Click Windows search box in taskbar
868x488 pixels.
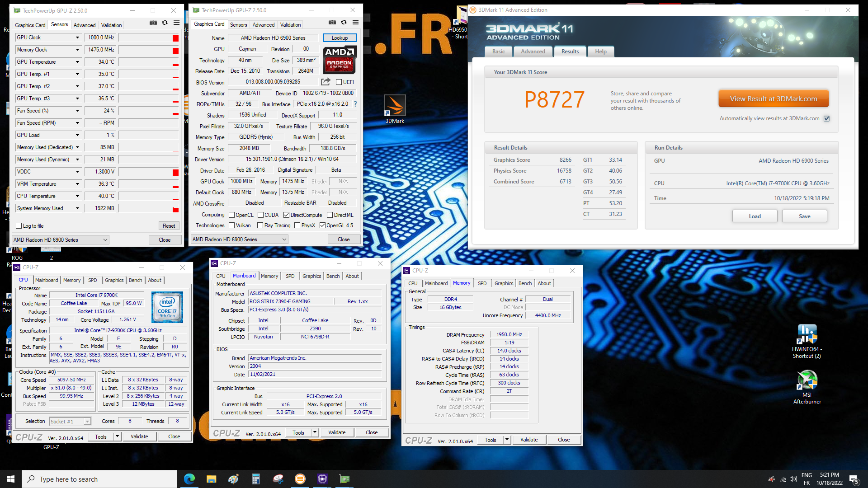tap(99, 479)
